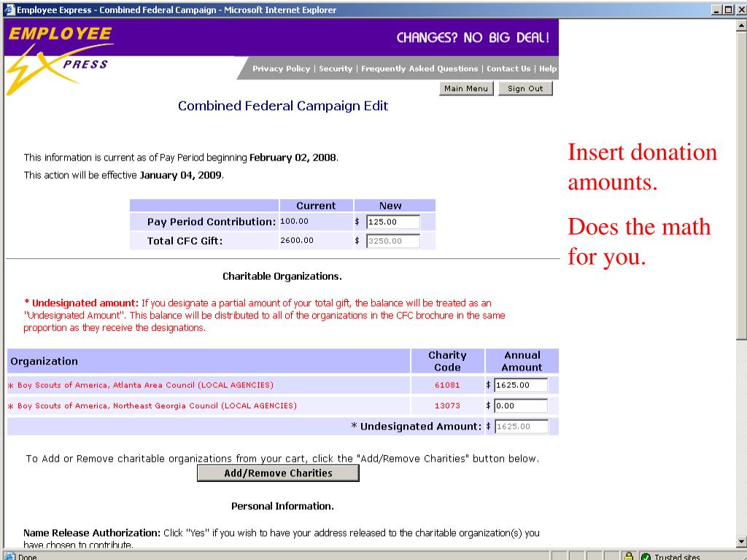Screen dimensions: 747x560
Task: Click the Name Release Authorization label
Action: (92, 533)
